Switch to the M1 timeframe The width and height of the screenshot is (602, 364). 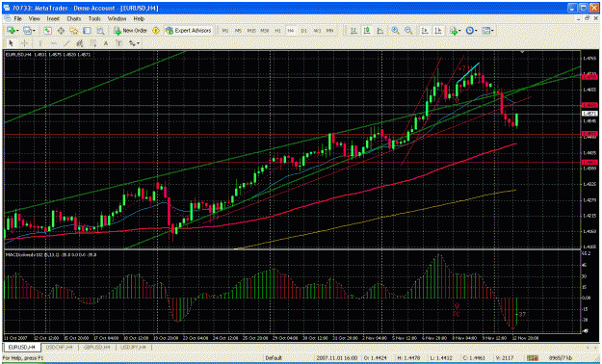[225, 31]
